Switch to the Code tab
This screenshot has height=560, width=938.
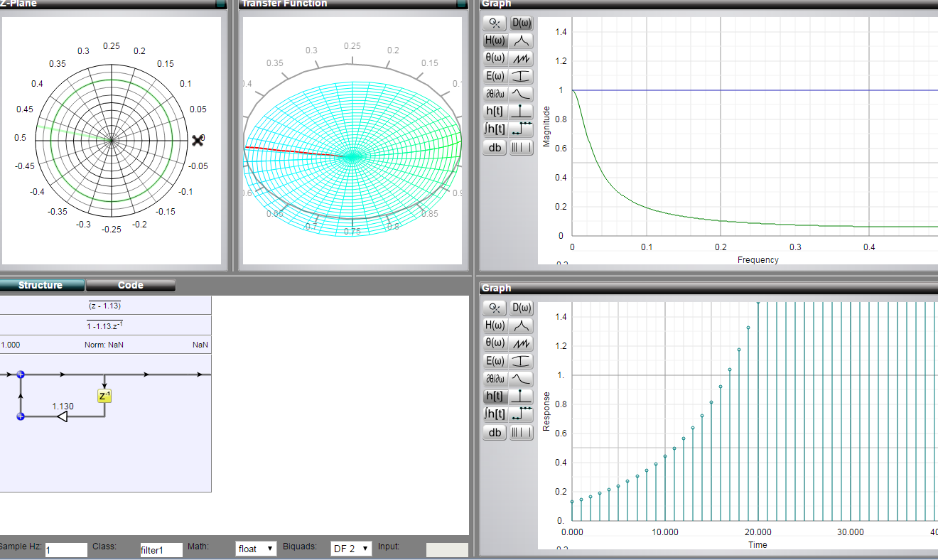click(131, 285)
